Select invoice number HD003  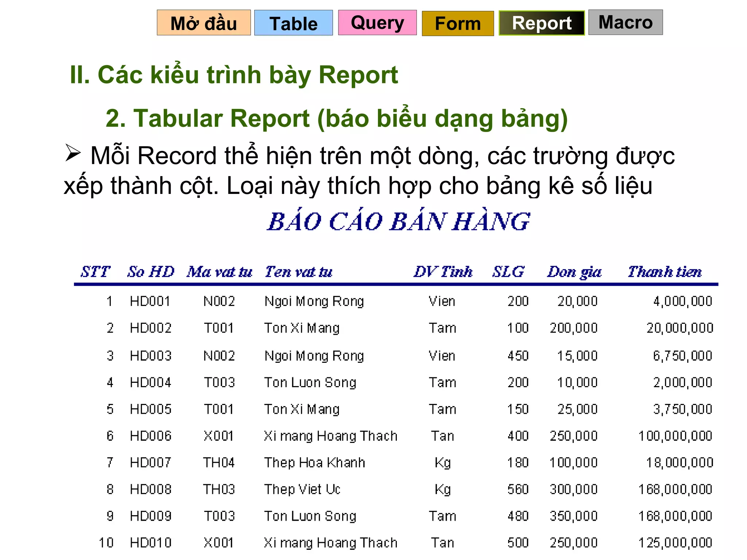click(150, 355)
